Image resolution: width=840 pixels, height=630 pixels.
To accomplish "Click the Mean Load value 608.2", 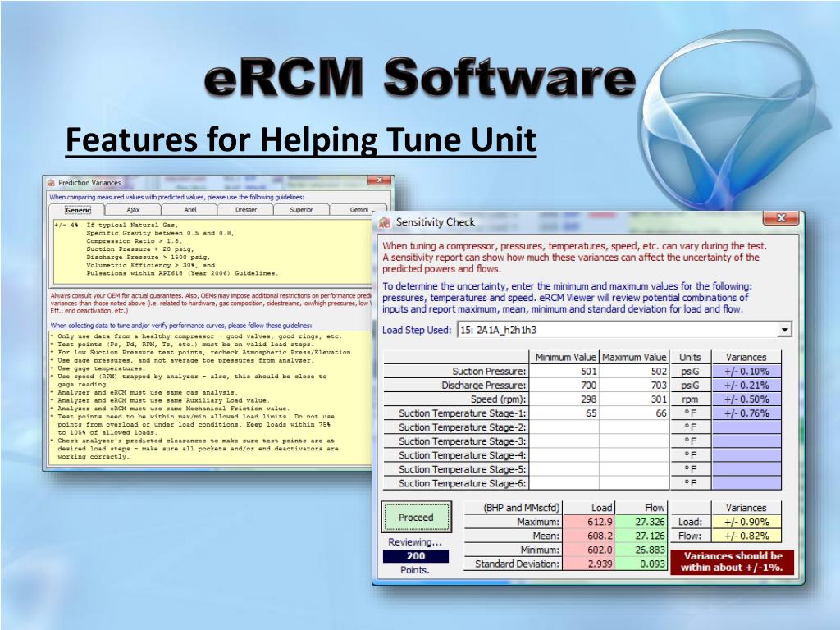I will tap(589, 536).
